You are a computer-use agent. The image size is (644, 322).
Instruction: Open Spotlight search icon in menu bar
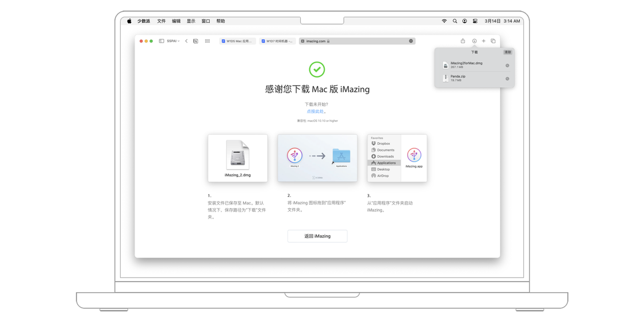[455, 21]
